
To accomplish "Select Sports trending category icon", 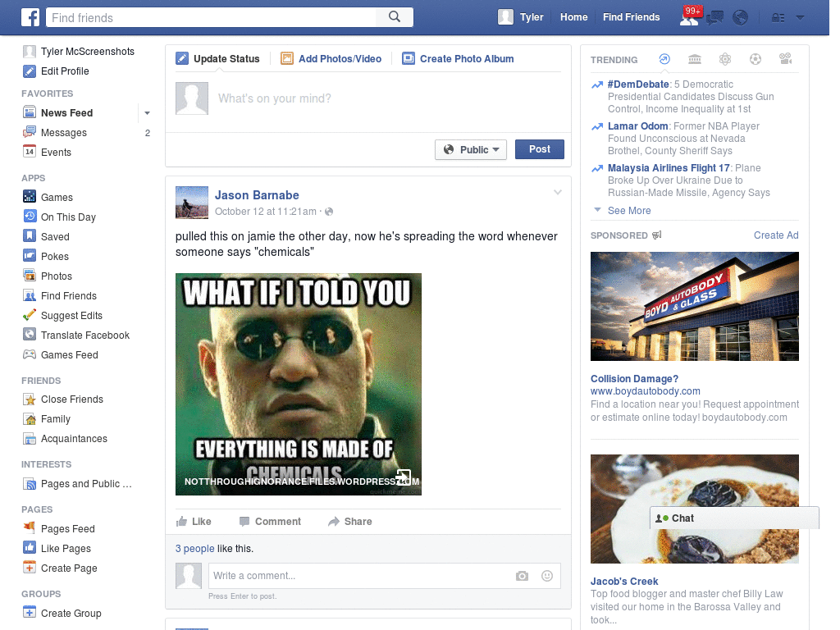I will pyautogui.click(x=756, y=59).
